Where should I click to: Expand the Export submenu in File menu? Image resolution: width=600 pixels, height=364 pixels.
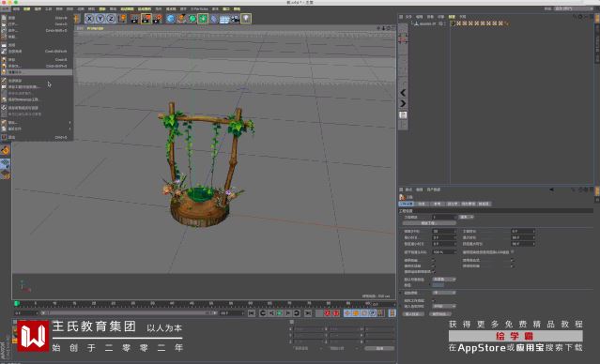pos(37,122)
